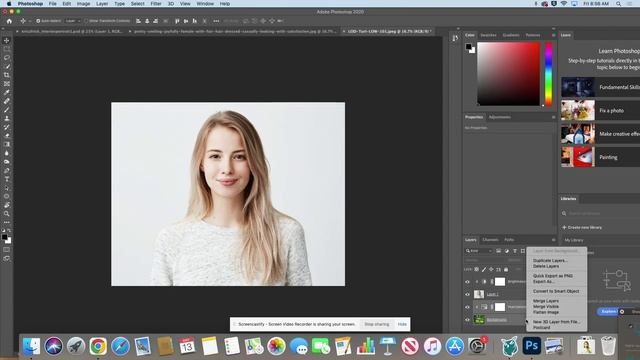
Task: Pick a color in the red color field
Action: tap(509, 74)
